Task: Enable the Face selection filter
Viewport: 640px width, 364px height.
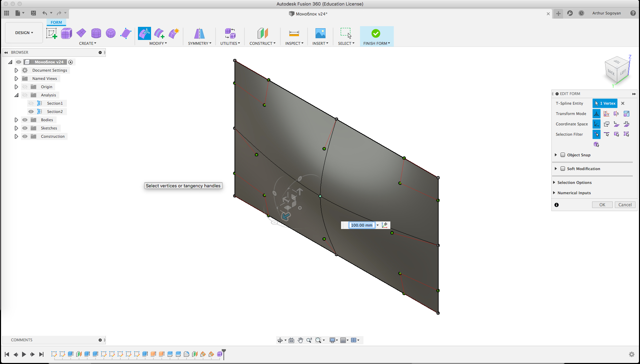Action: pyautogui.click(x=617, y=134)
